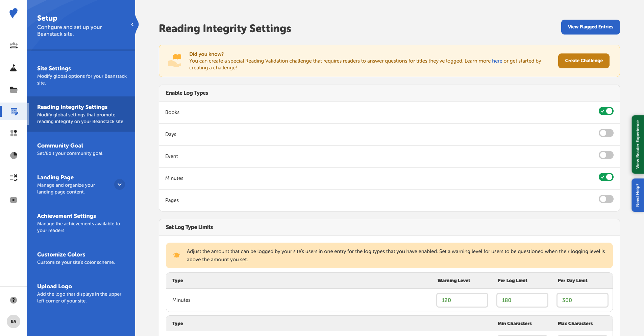Open the Readers section icon
Viewport: 644px width, 336px height.
(x=14, y=45)
